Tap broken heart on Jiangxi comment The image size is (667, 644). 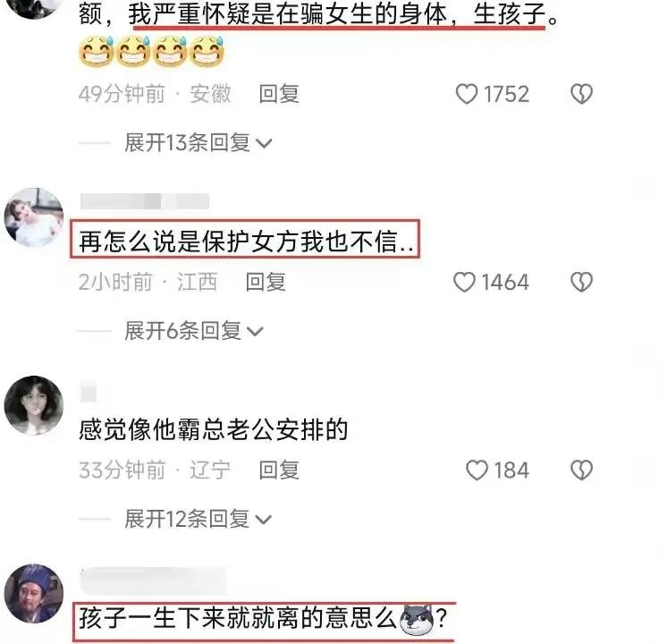581,282
